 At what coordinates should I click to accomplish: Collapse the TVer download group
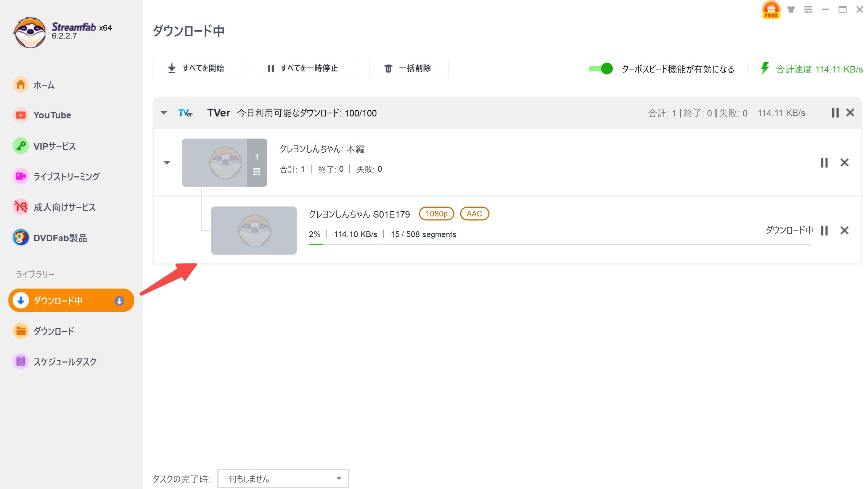164,113
